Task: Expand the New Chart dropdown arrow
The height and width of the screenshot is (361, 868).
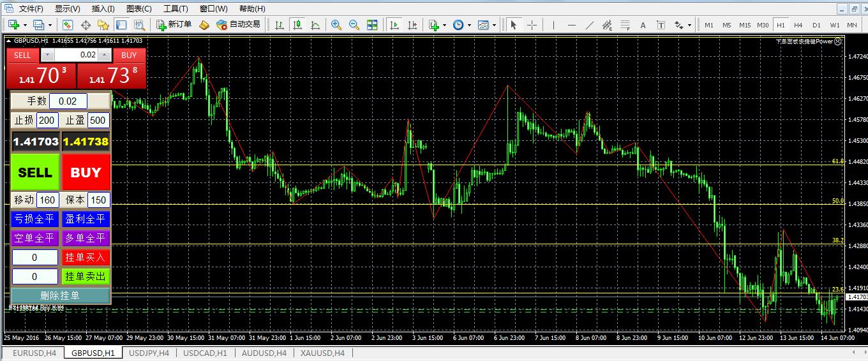Action: [24, 25]
